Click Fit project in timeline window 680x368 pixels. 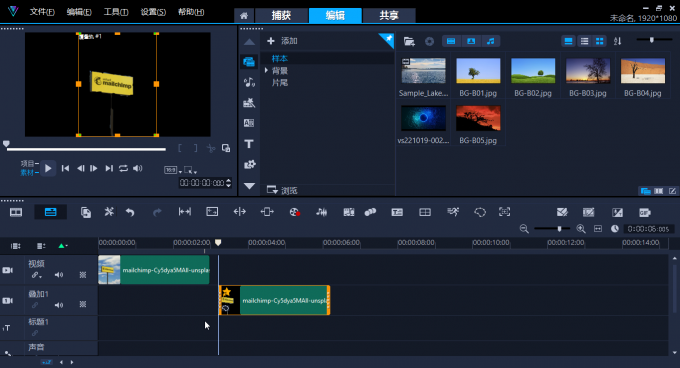click(598, 229)
